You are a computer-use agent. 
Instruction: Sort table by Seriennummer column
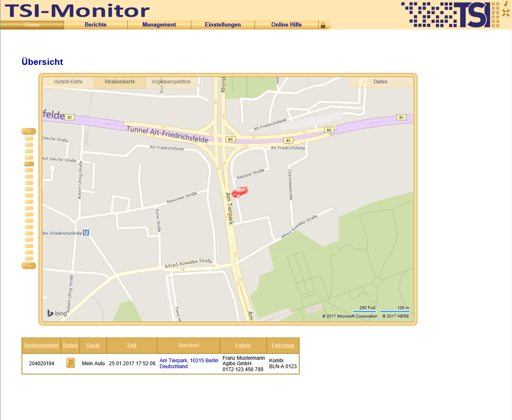pyautogui.click(x=41, y=345)
